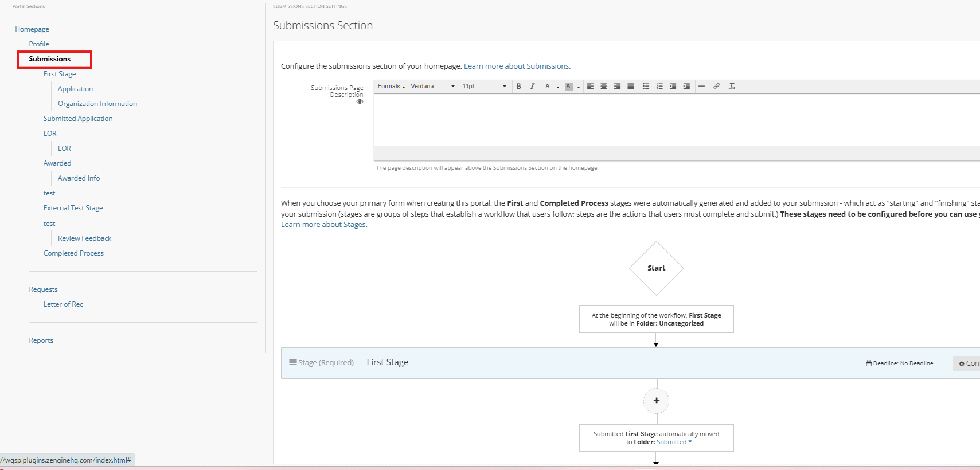This screenshot has width=980, height=470.
Task: Apply text color with the A button
Action: coord(548,87)
